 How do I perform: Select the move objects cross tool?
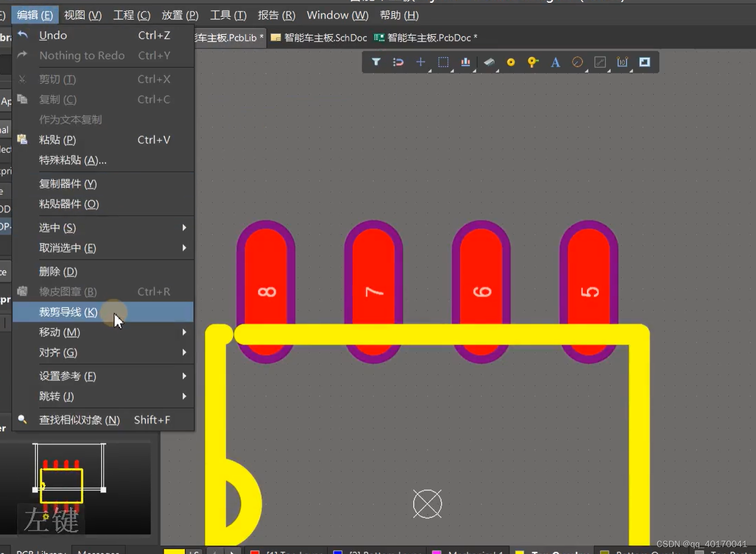click(421, 62)
